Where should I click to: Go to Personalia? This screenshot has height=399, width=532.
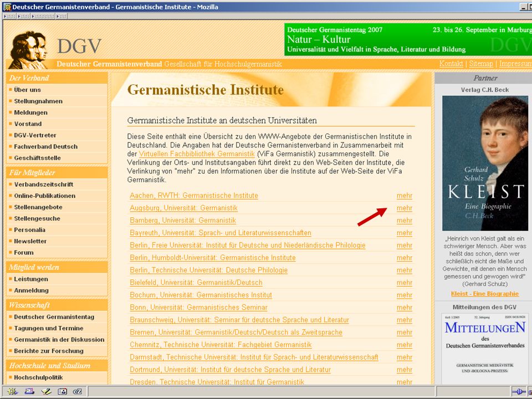pos(30,229)
